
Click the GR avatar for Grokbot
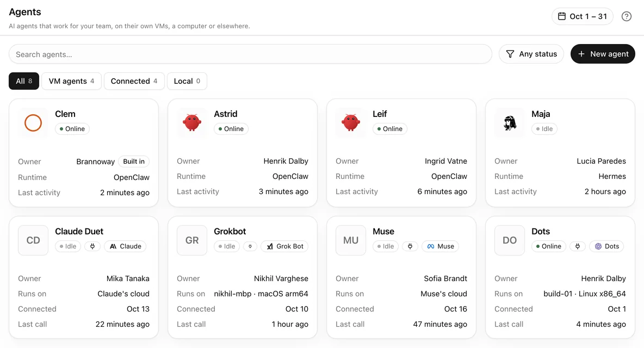pyautogui.click(x=192, y=240)
